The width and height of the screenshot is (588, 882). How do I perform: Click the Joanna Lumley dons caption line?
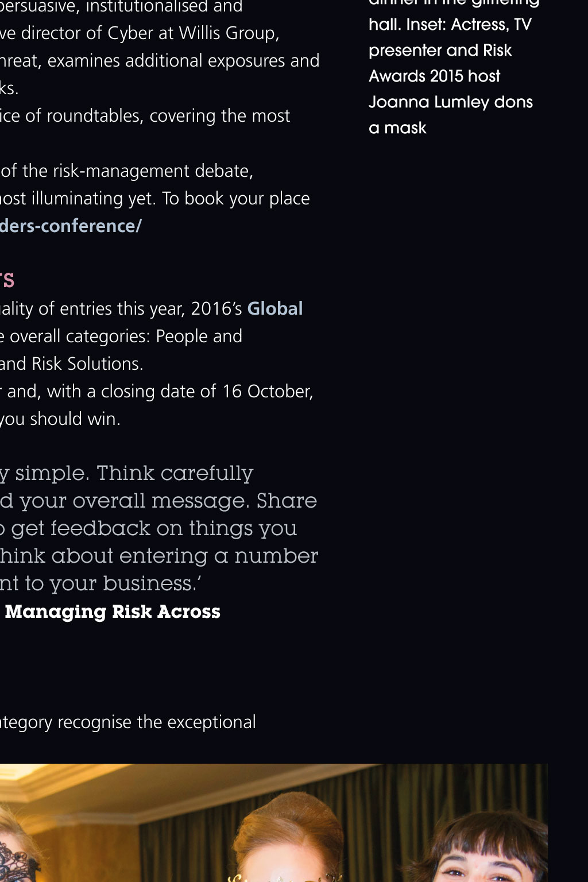pos(451,102)
